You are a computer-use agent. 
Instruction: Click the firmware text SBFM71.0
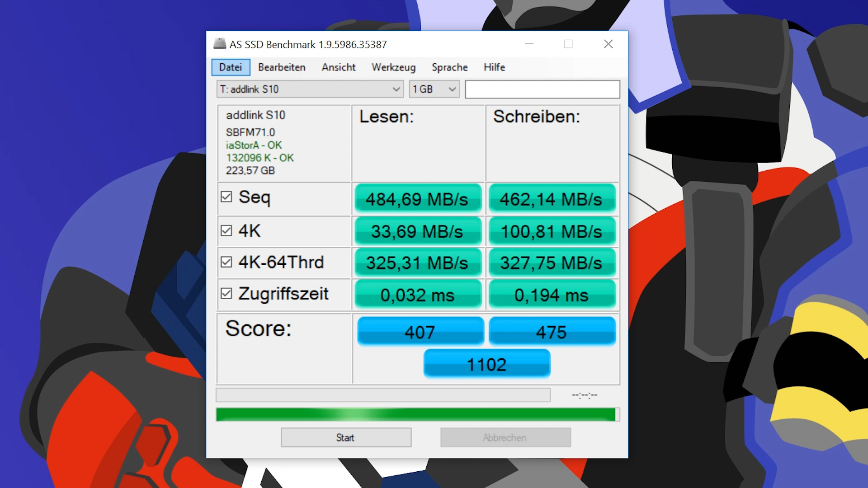pyautogui.click(x=250, y=132)
